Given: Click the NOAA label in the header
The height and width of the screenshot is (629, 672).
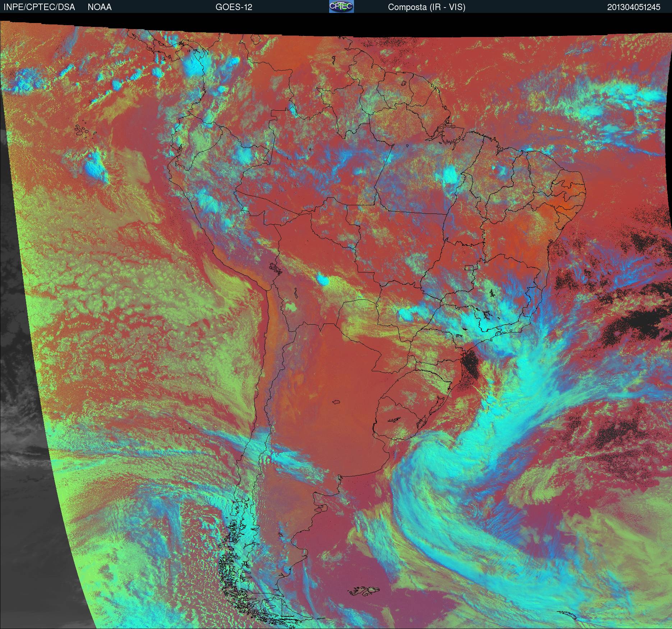Looking at the screenshot, I should (x=100, y=7).
